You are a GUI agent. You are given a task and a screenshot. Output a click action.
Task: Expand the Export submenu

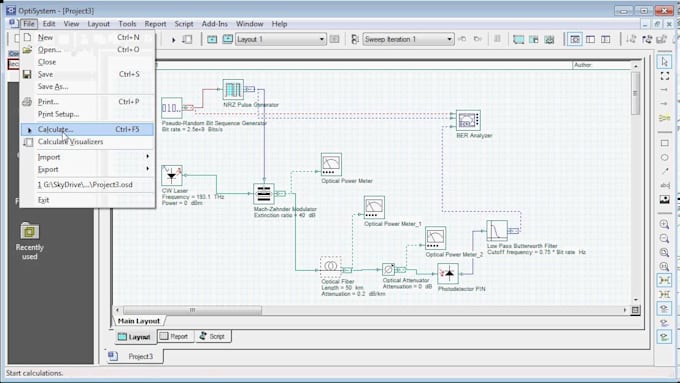point(87,169)
